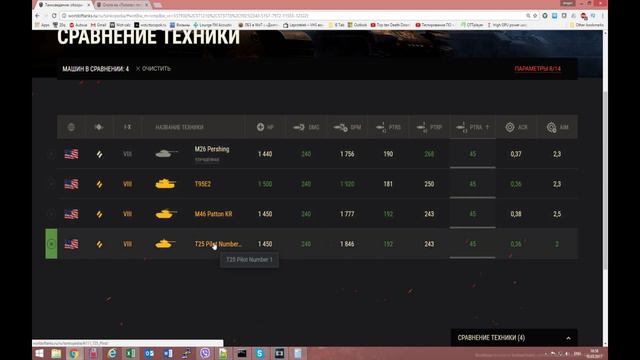Sort by PTRS penetration column header
This screenshot has width=640, height=360.
click(388, 127)
